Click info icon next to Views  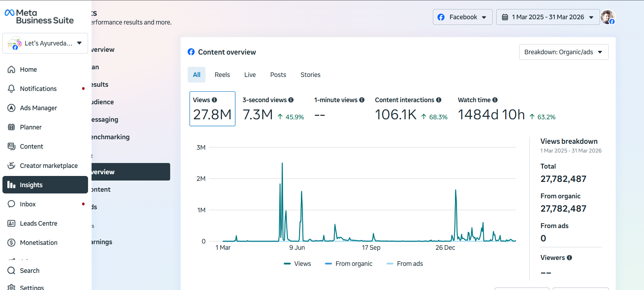click(x=215, y=100)
